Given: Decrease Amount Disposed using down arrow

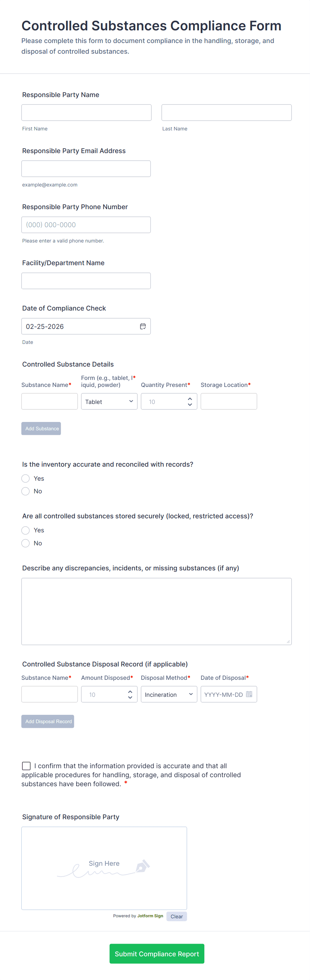Looking at the screenshot, I should (x=130, y=698).
